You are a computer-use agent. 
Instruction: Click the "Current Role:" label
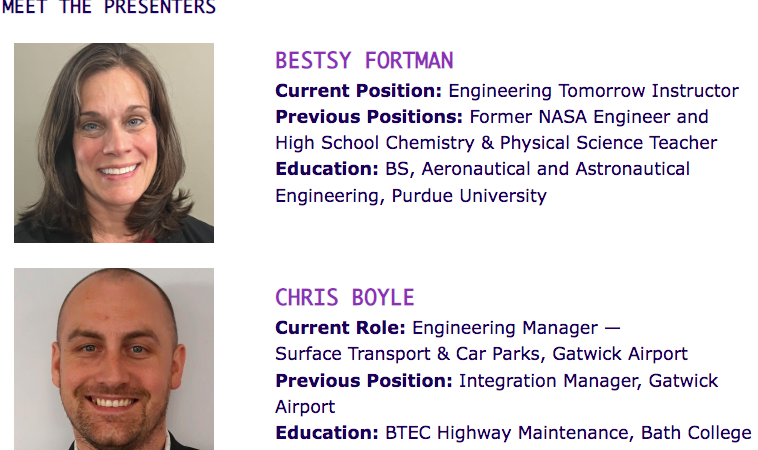click(x=341, y=328)
